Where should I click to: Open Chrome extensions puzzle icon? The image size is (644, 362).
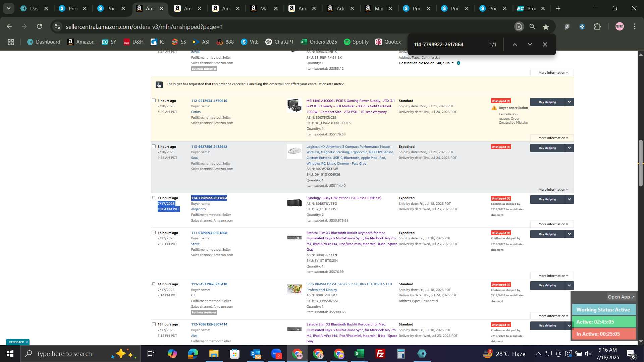coord(597,27)
